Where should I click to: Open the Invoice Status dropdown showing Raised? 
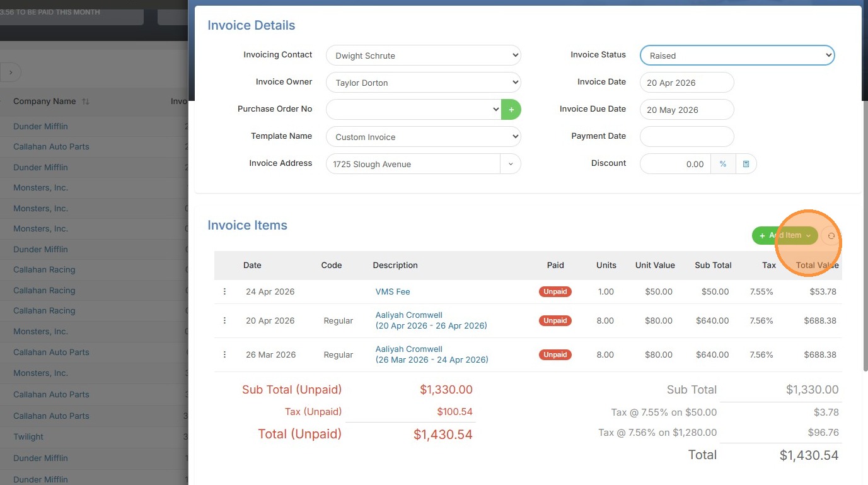pyautogui.click(x=738, y=56)
